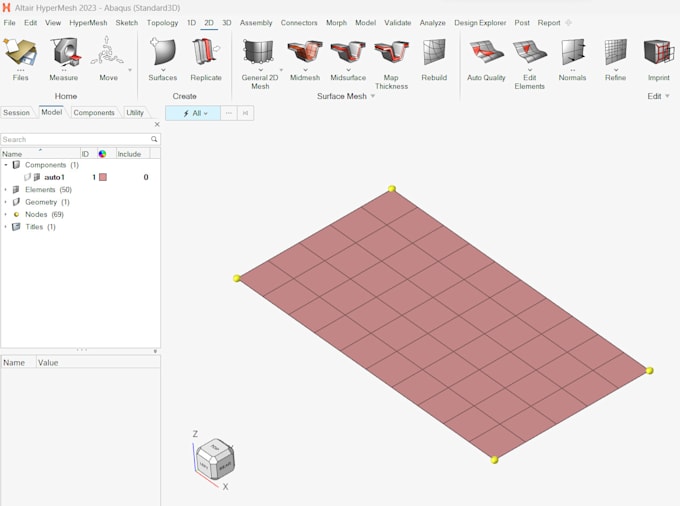Collapse the Components tree folder
The image size is (680, 506).
[x=6, y=165]
